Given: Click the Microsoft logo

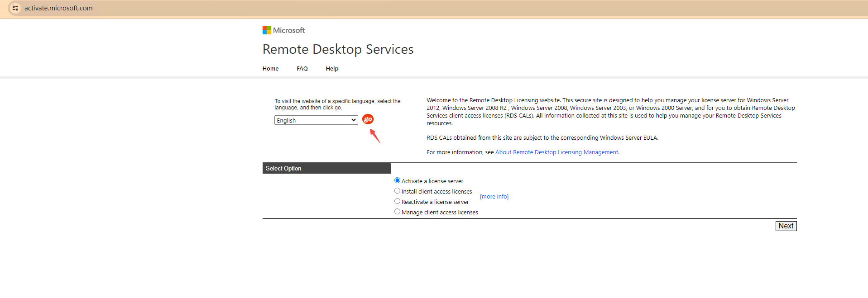Looking at the screenshot, I should click(x=283, y=30).
